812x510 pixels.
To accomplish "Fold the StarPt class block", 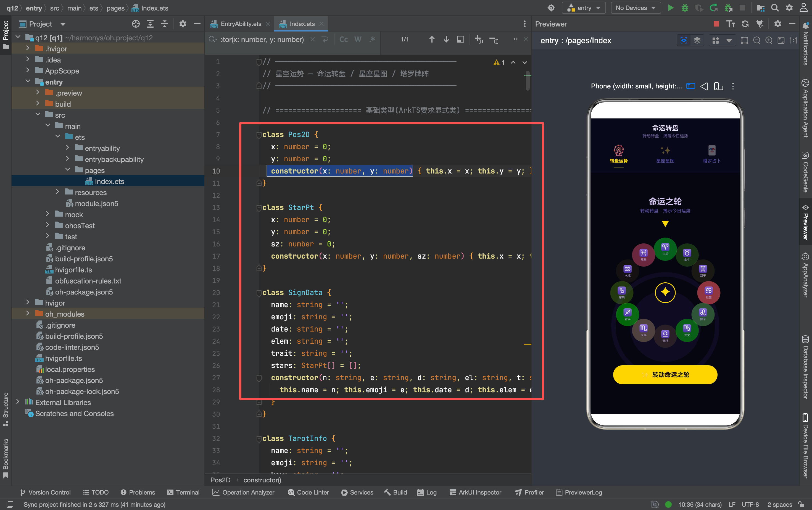I will 259,207.
